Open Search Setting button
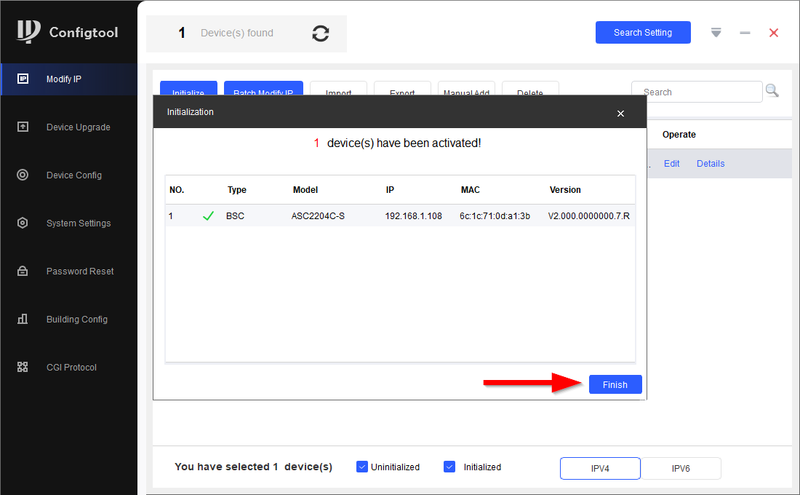 click(x=643, y=32)
